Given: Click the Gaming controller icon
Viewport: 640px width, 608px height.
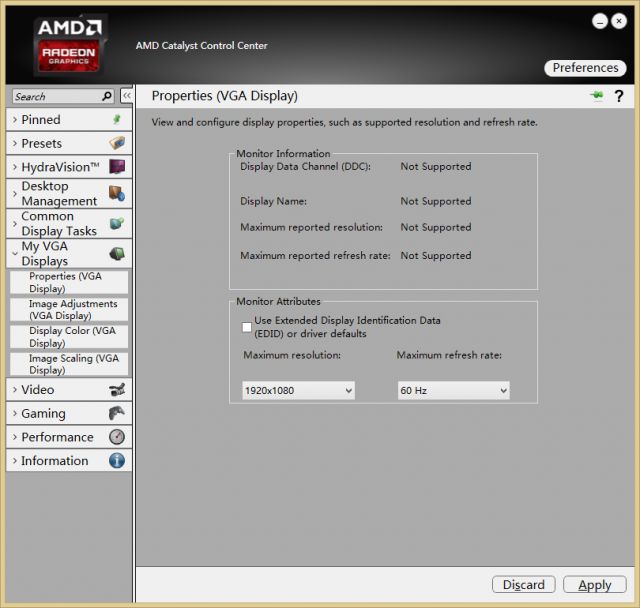Looking at the screenshot, I should (117, 413).
